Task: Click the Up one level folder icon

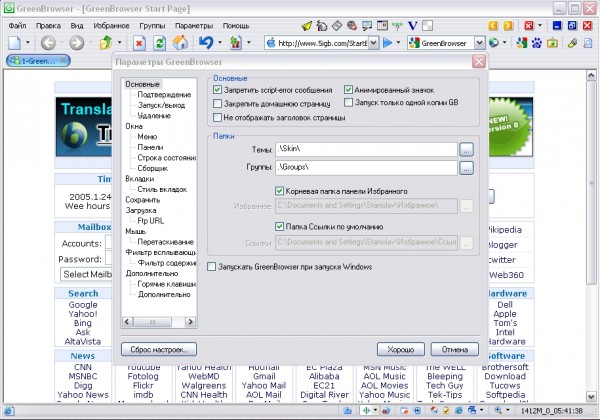Action: tap(106, 42)
